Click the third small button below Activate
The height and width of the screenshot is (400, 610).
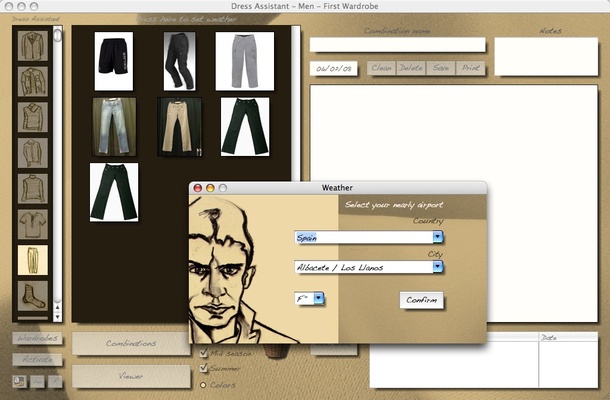55,381
